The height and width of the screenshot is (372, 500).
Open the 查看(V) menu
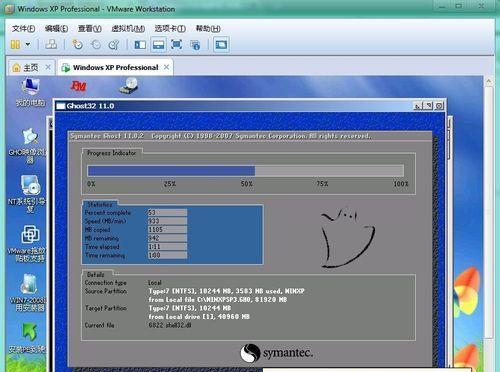tap(89, 29)
